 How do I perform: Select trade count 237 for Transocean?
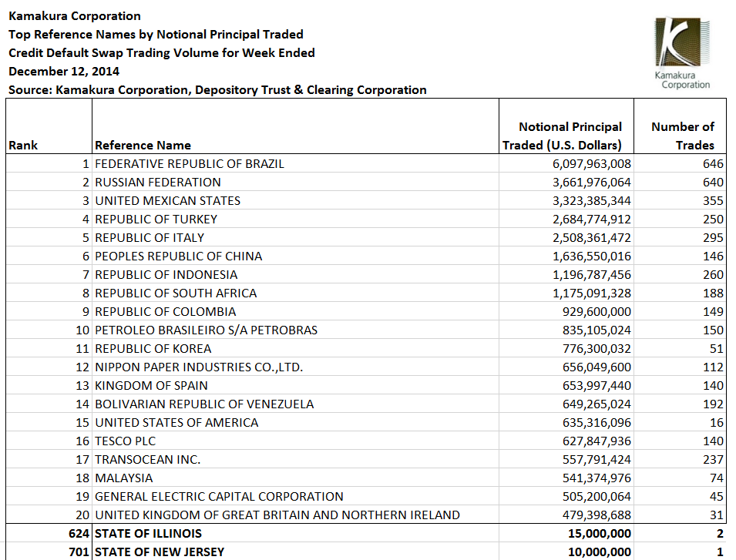[713, 460]
